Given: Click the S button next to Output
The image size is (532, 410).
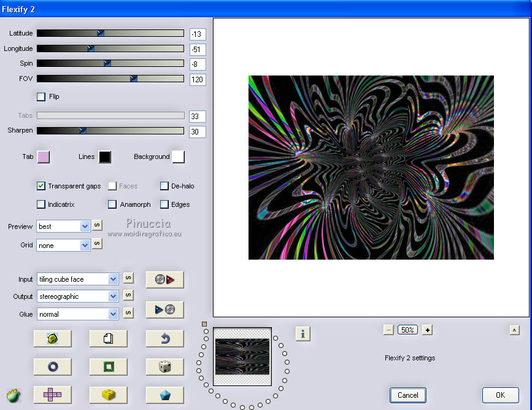Looking at the screenshot, I should point(128,295).
